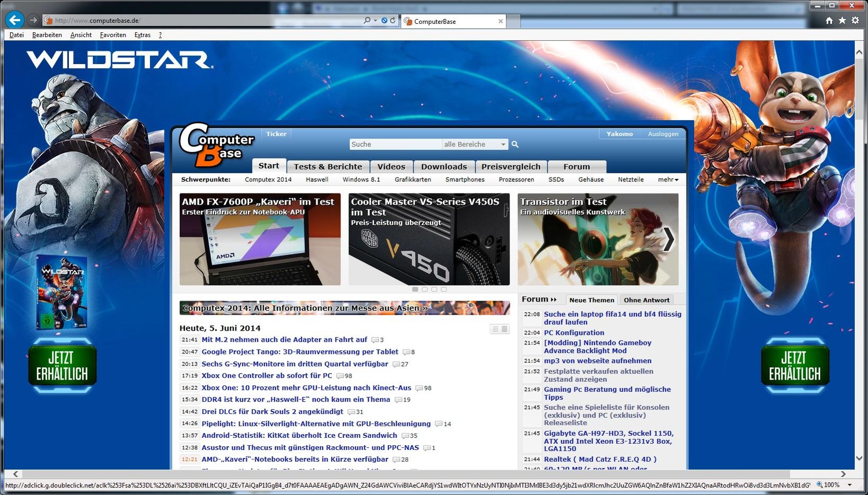Screen dimensions: 868x495
Task: Open Computex 2014 topic link
Action: coord(268,180)
